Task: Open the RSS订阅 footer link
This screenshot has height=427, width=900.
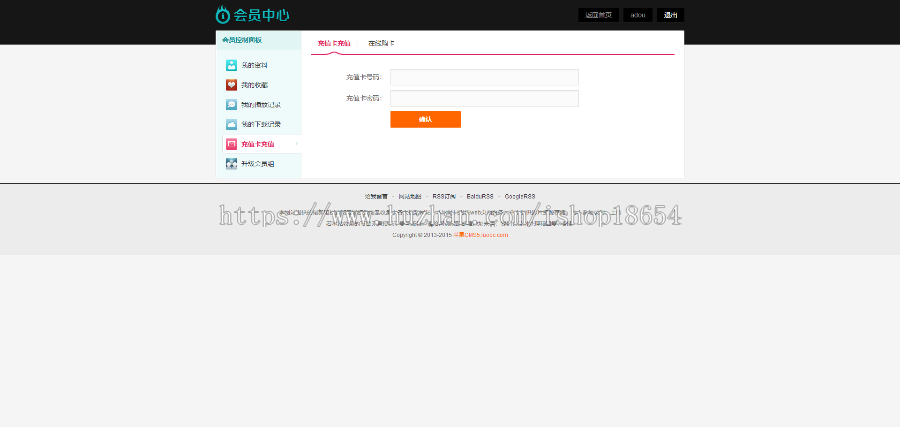Action: click(x=444, y=196)
